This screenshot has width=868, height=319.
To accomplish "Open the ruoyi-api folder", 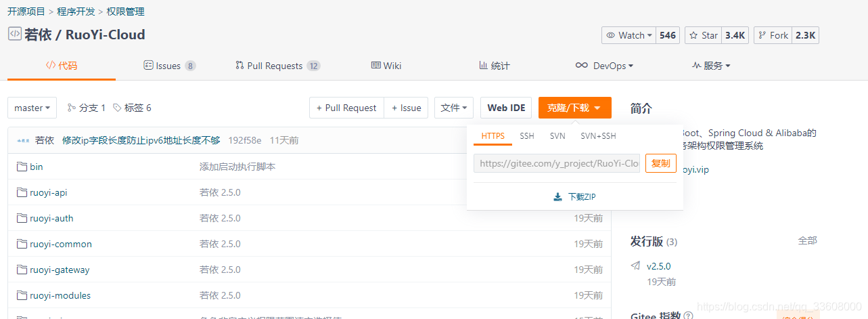I will pyautogui.click(x=49, y=192).
